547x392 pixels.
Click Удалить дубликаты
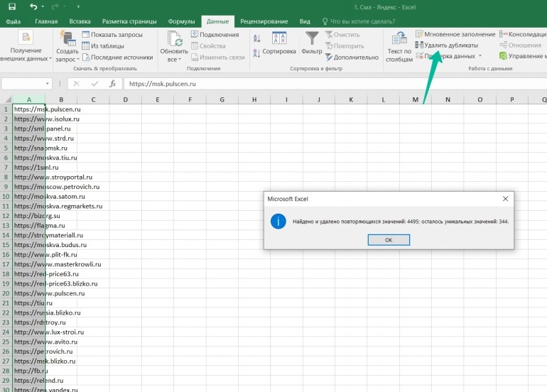click(447, 45)
